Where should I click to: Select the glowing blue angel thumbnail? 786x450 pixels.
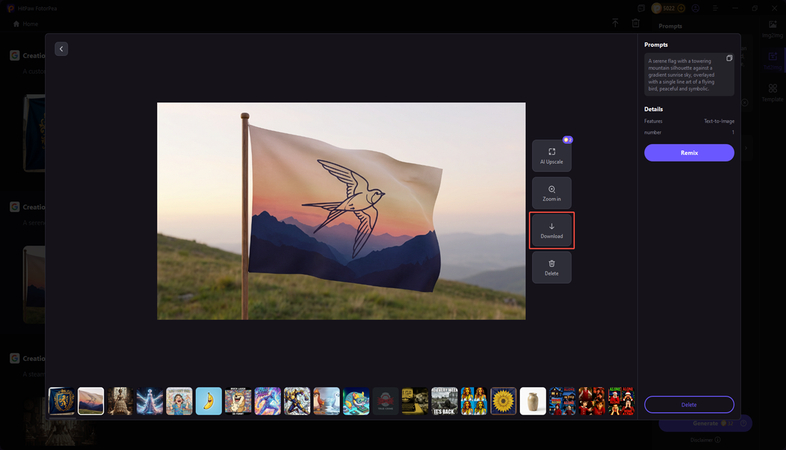point(150,401)
